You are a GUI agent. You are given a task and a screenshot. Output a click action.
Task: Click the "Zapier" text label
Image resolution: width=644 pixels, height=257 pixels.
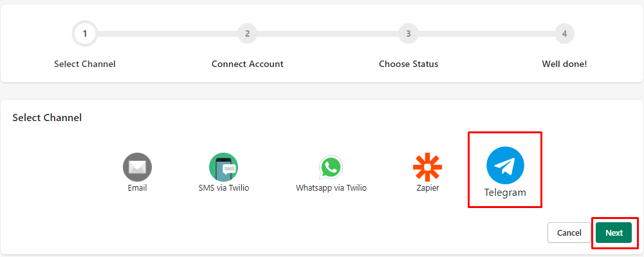click(428, 188)
